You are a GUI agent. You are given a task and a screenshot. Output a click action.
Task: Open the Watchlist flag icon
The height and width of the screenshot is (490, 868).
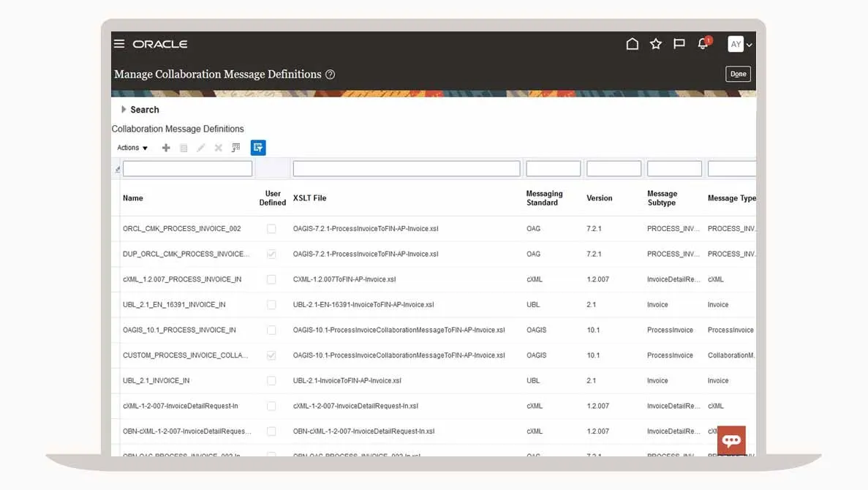(x=679, y=45)
